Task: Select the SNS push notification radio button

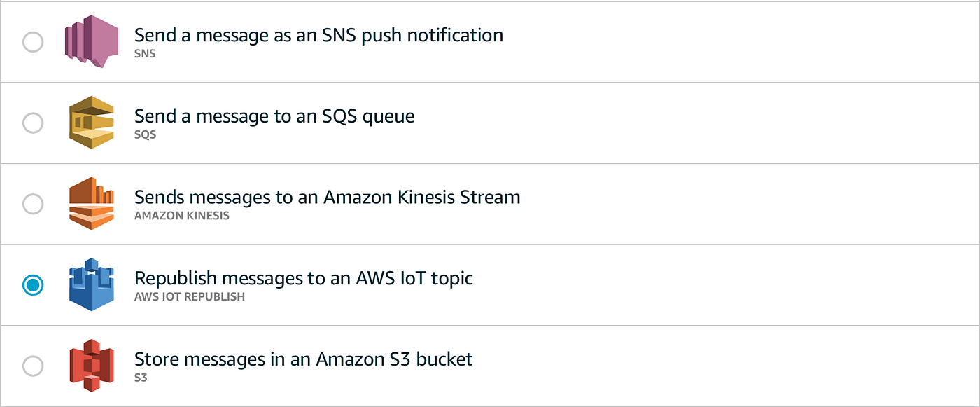Action: [33, 42]
